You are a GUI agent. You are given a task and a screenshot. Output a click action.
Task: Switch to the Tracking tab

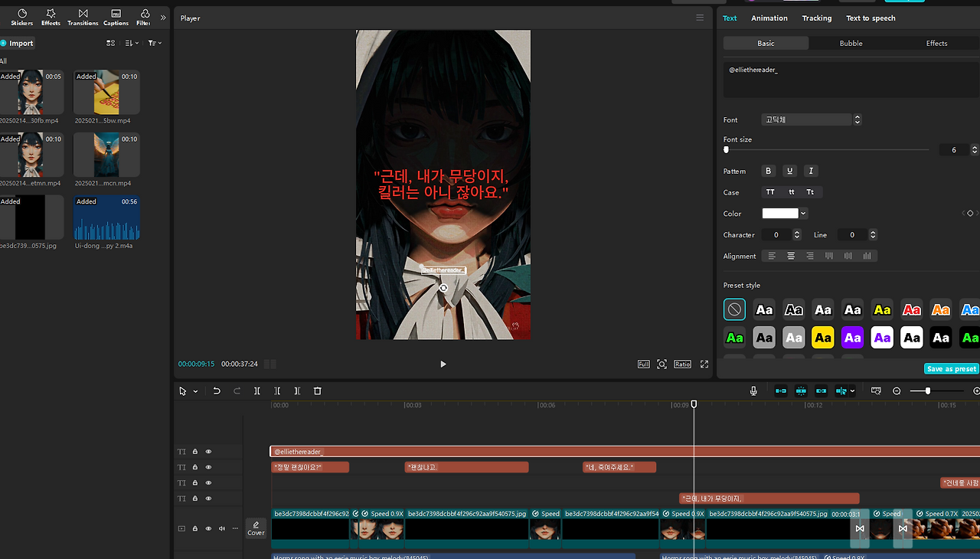(817, 18)
